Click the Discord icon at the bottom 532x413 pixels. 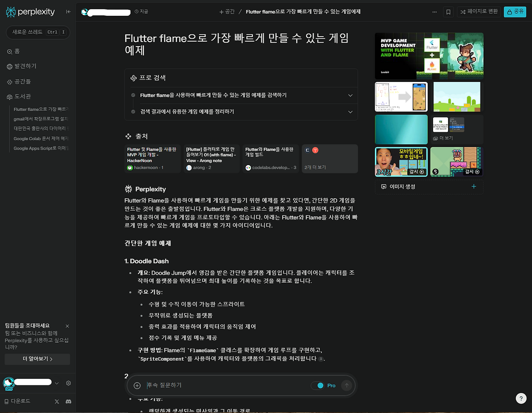pyautogui.click(x=68, y=401)
